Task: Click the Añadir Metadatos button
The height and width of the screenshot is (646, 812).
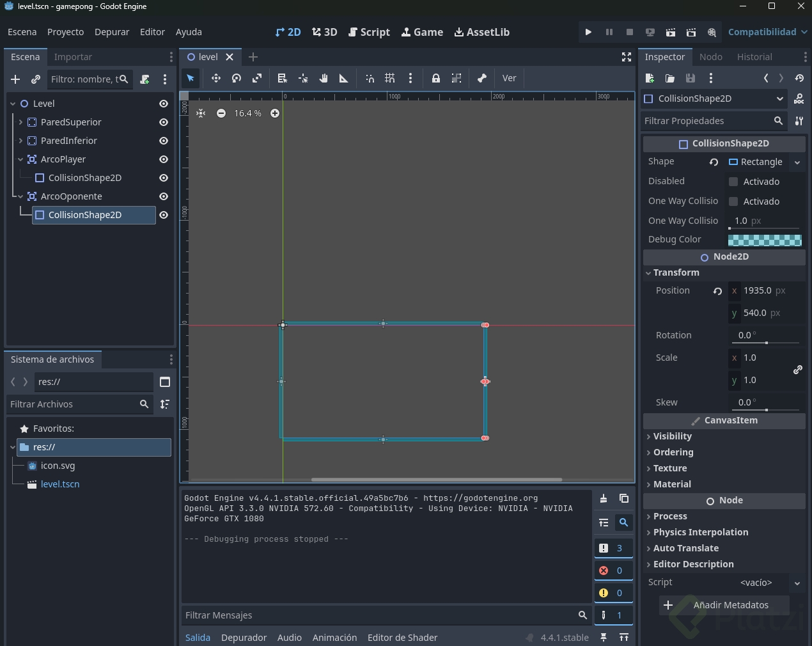Action: coord(724,605)
